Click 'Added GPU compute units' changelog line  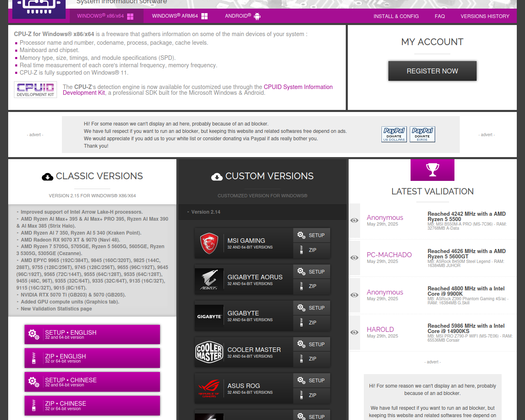(x=70, y=302)
